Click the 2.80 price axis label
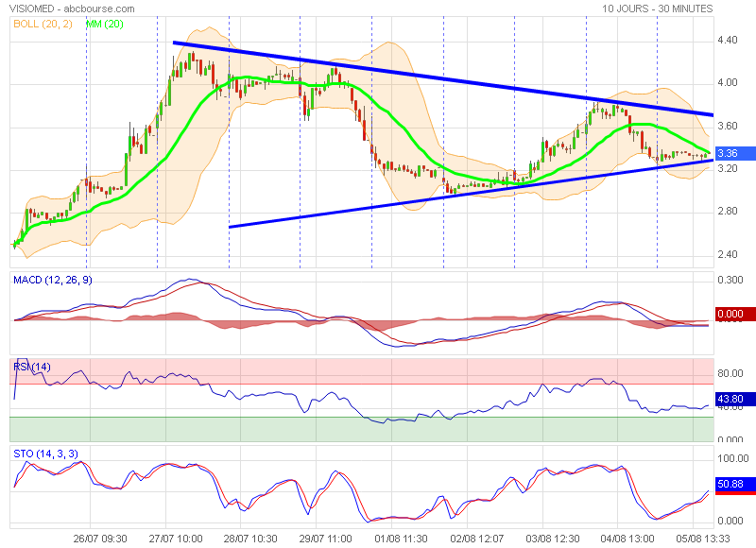Viewport: 756px width, 548px height. 728,211
